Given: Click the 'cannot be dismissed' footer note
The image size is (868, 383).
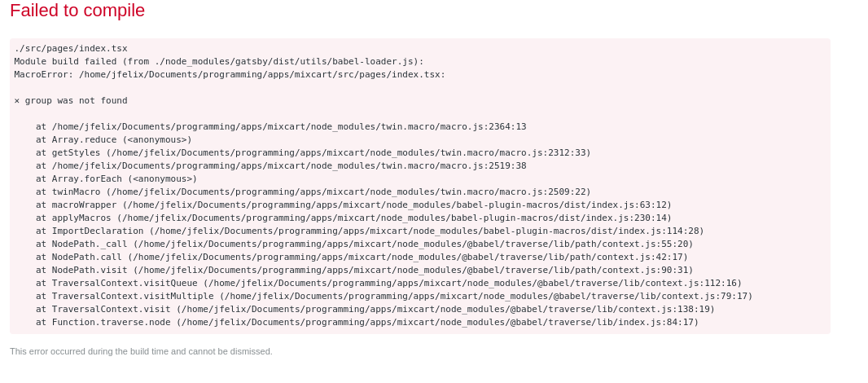Looking at the screenshot, I should tap(141, 351).
